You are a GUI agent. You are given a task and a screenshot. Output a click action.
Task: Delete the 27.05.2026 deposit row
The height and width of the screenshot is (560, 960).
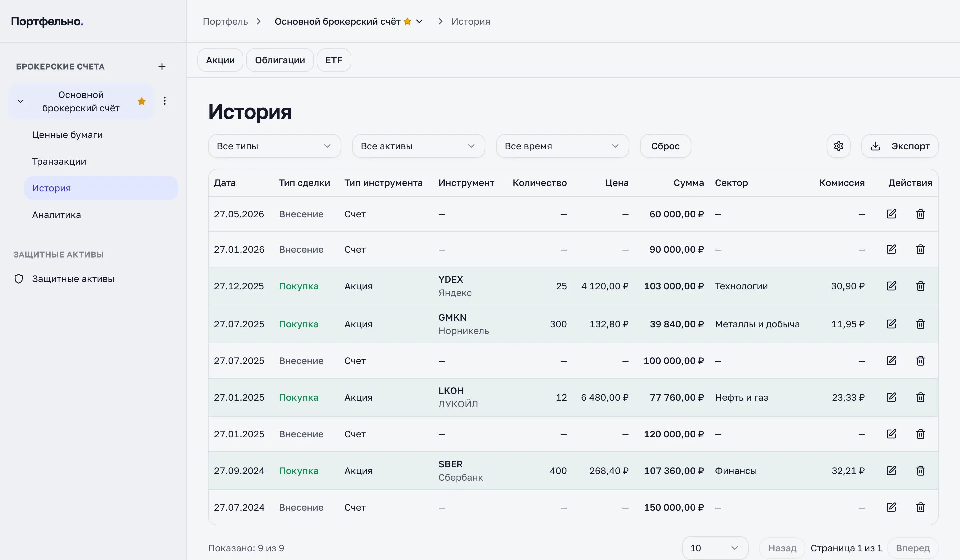(920, 214)
